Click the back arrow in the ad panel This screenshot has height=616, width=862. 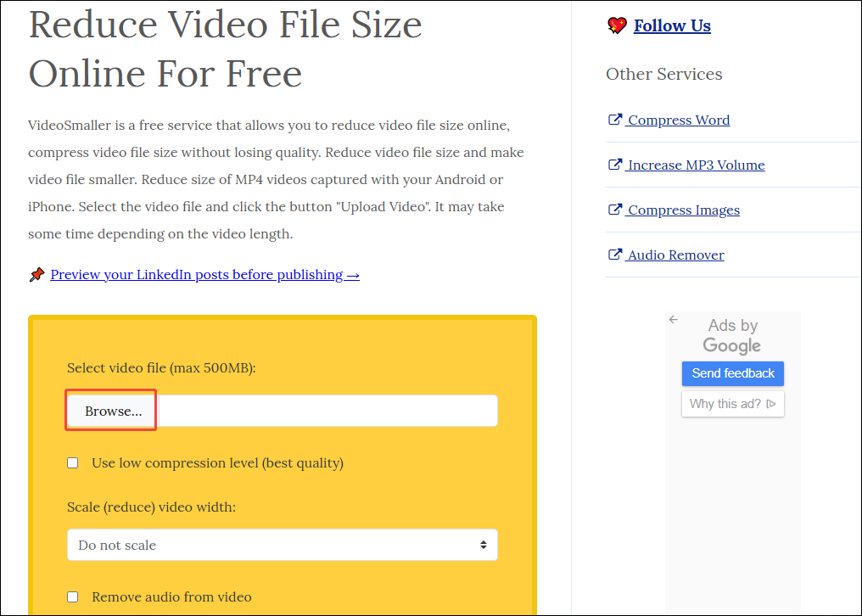point(674,320)
